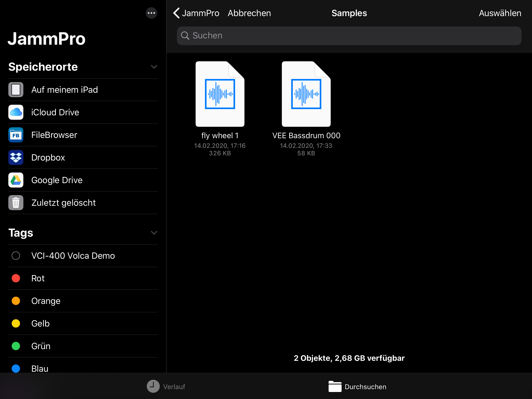The height and width of the screenshot is (399, 532).
Task: Open Zuletzt gelöscht trash icon
Action: 16,203
